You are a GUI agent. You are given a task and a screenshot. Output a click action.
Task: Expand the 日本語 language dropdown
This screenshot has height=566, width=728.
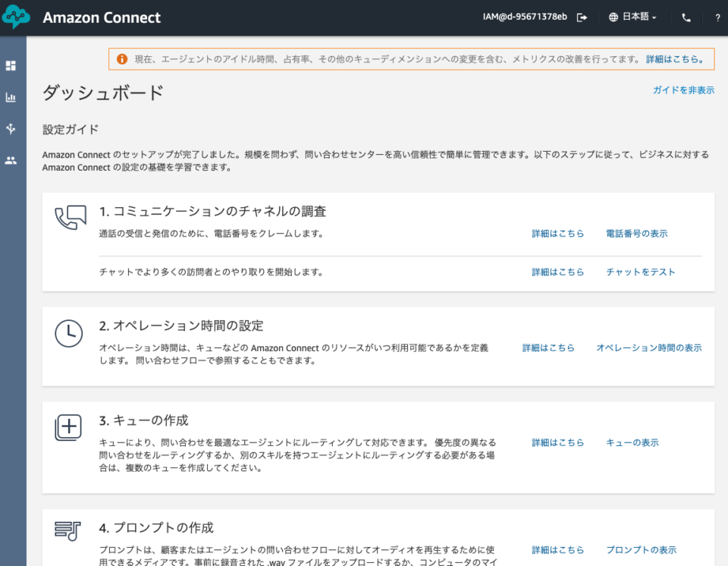pyautogui.click(x=639, y=17)
